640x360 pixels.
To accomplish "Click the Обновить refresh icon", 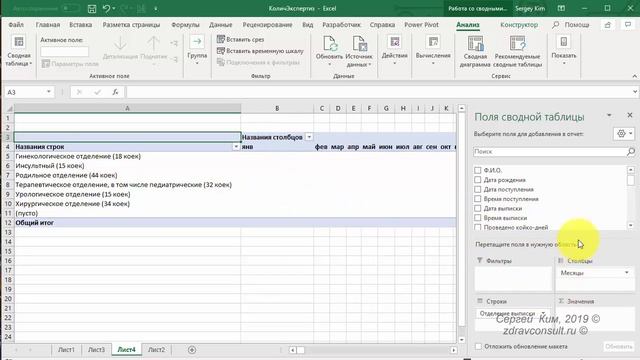I will tap(330, 43).
